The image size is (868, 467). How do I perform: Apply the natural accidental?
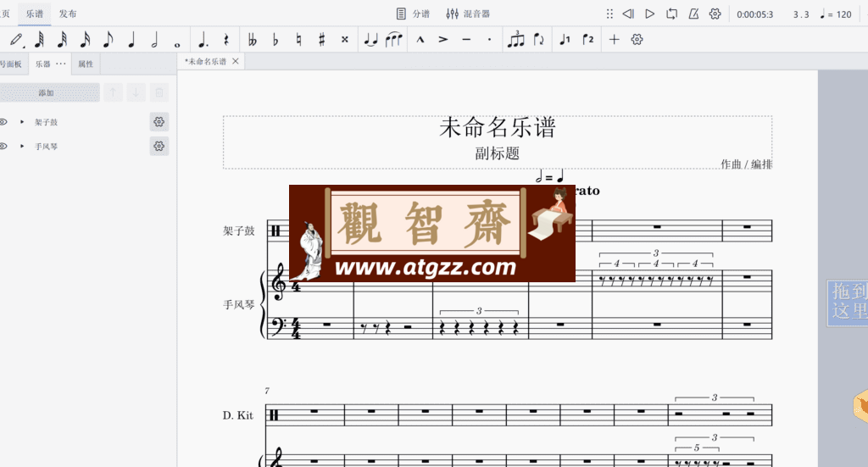[x=299, y=40]
